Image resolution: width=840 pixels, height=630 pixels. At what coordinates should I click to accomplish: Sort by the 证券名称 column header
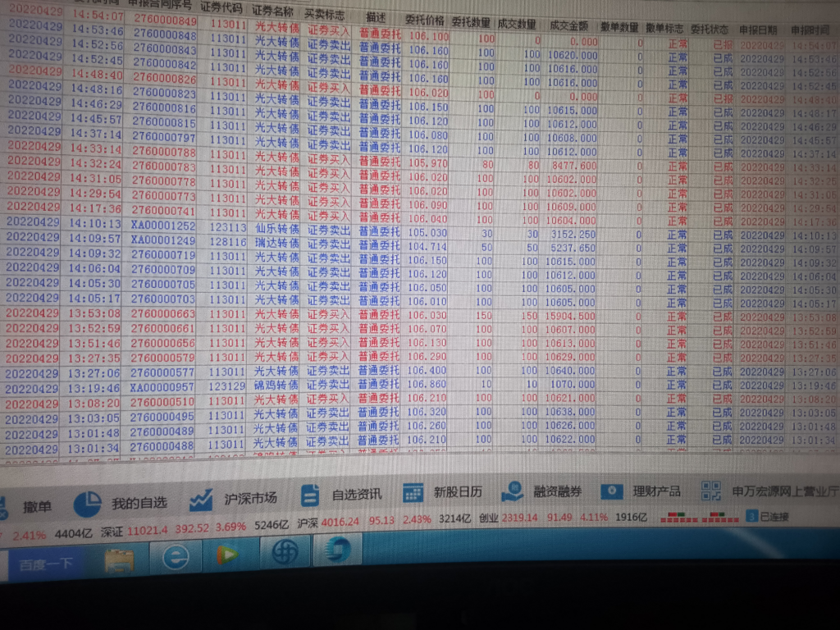(272, 11)
